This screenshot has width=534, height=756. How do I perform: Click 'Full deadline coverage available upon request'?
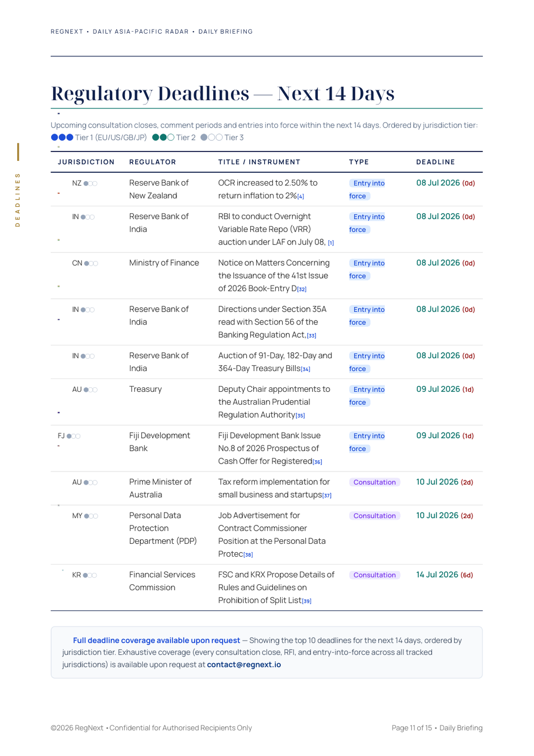[156, 640]
